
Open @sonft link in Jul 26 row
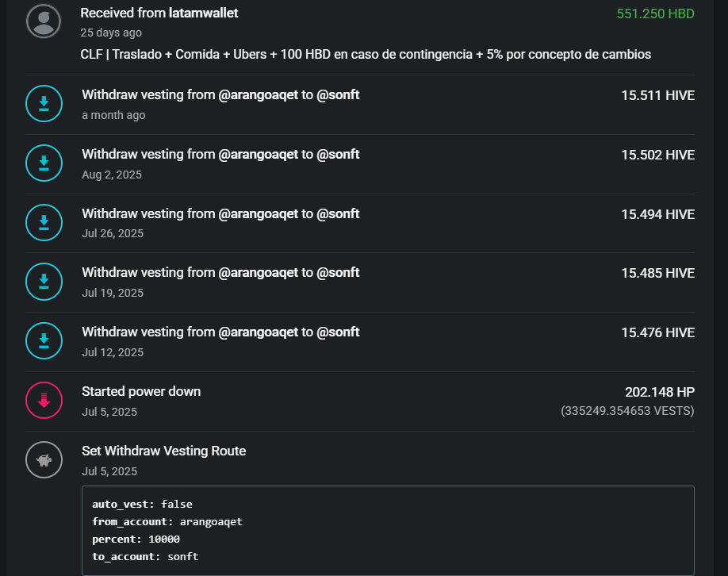(338, 213)
